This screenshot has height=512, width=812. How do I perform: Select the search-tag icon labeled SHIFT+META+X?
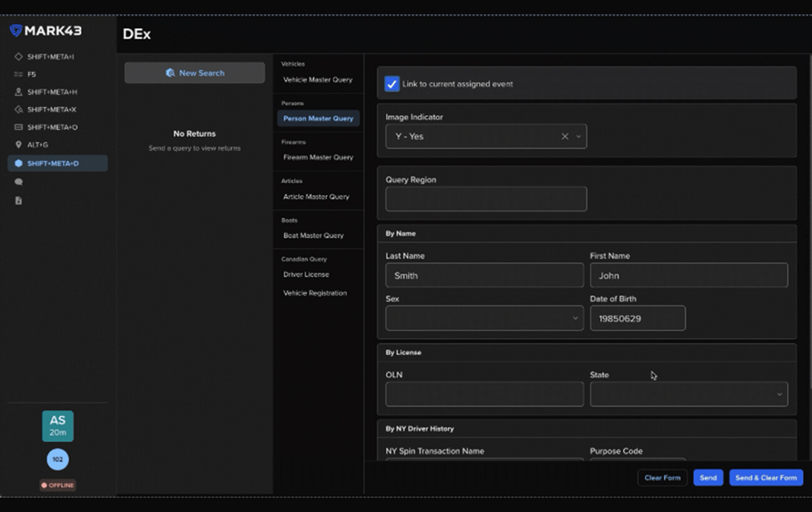[18, 109]
